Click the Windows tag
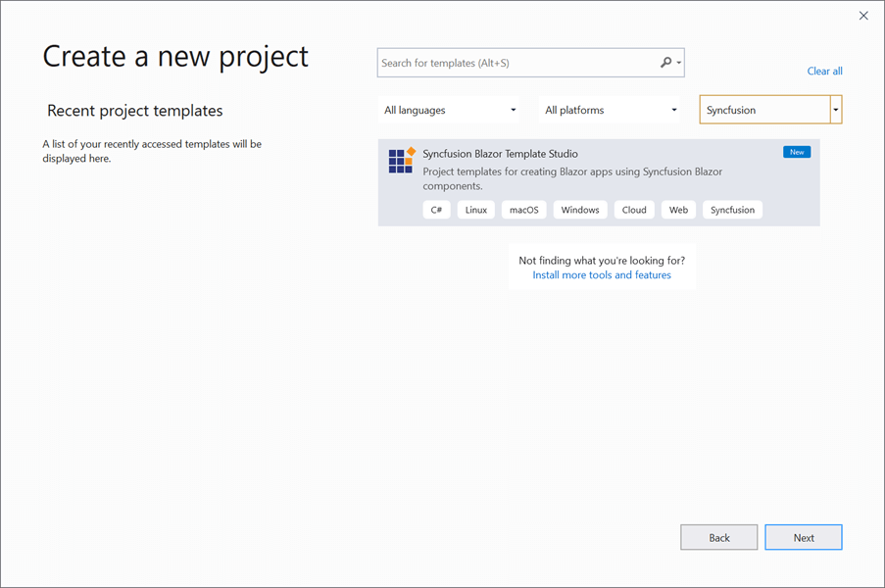Image resolution: width=885 pixels, height=588 pixels. pyautogui.click(x=580, y=210)
